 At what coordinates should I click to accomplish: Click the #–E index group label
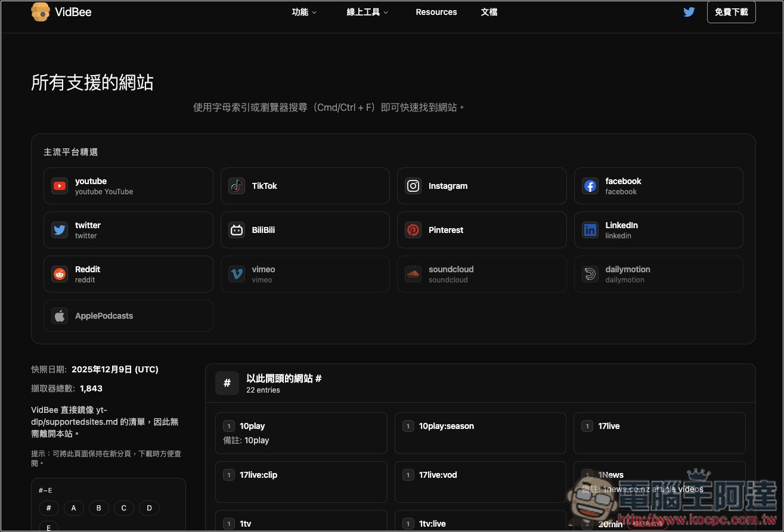(x=45, y=490)
